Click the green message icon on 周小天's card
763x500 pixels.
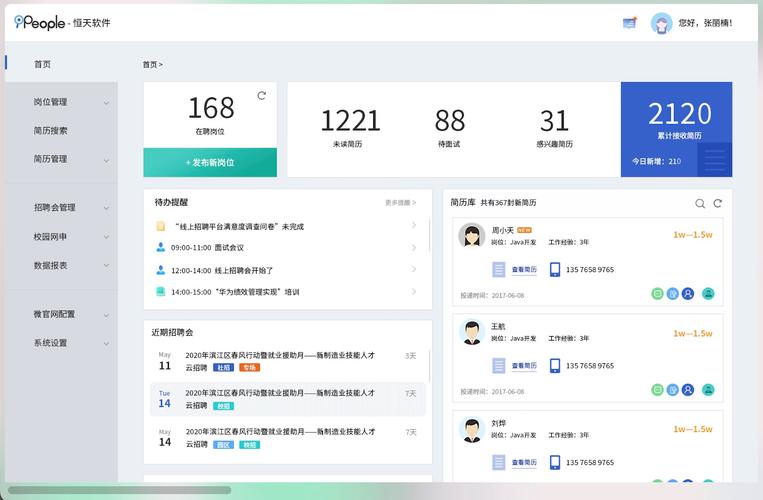click(657, 294)
